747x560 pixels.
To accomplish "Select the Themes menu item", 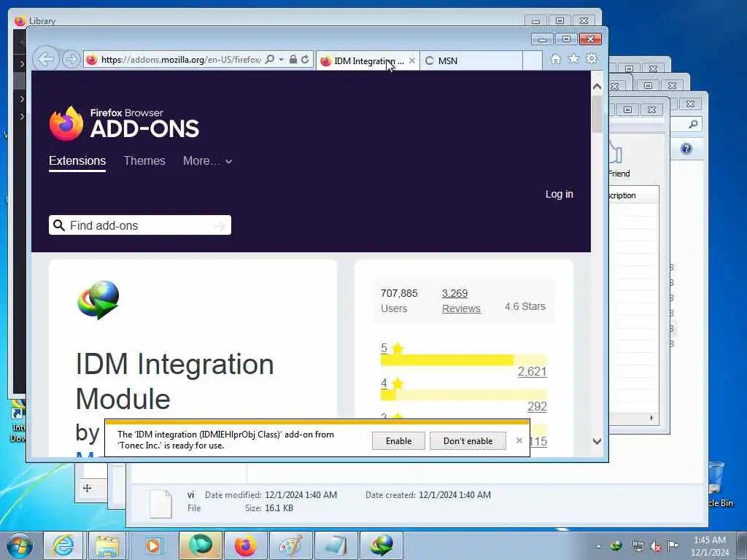I will (144, 161).
